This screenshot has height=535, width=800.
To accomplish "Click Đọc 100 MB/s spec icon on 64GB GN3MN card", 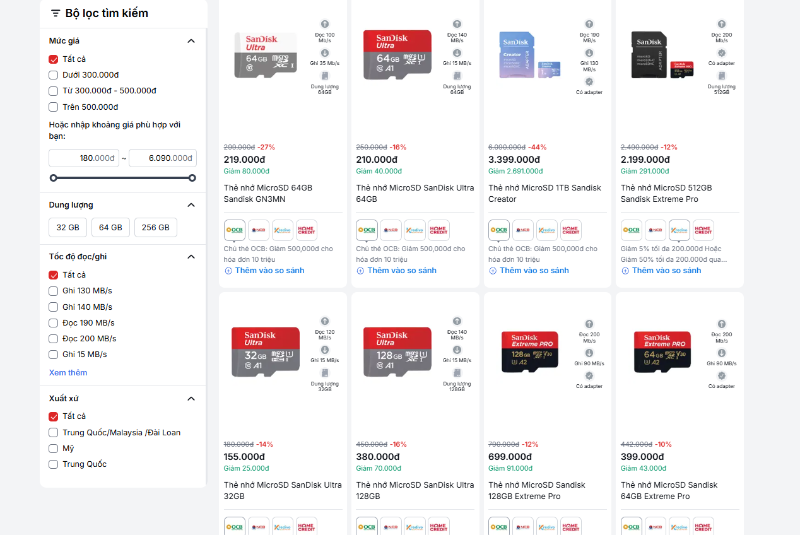I will [x=324, y=24].
